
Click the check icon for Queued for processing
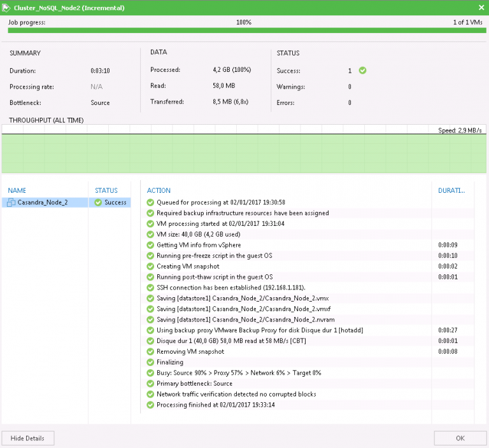[x=150, y=202]
